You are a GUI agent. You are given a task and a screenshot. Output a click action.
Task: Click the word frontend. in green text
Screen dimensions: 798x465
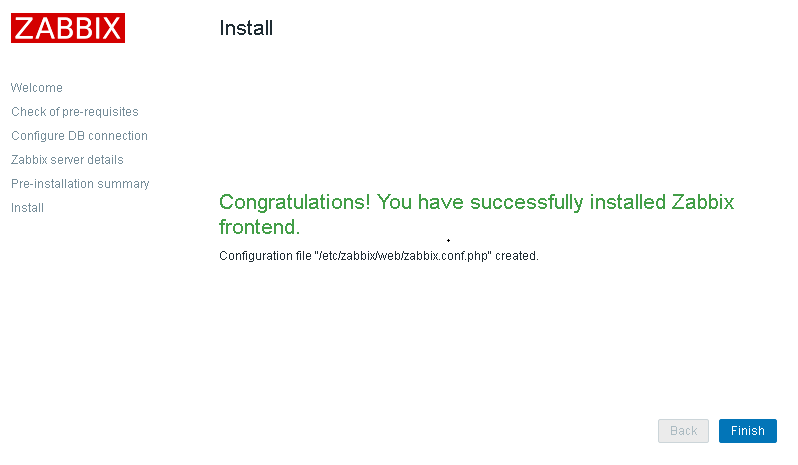point(259,227)
